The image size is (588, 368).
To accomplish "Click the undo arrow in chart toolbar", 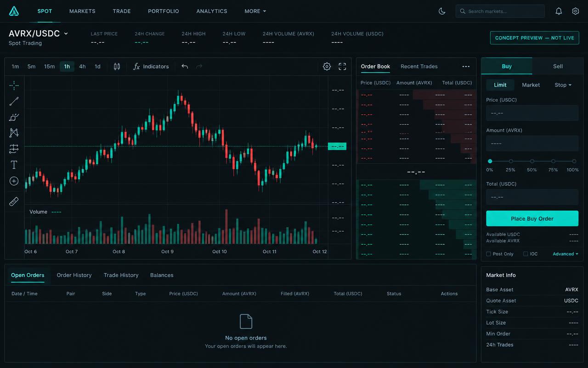I will point(185,66).
